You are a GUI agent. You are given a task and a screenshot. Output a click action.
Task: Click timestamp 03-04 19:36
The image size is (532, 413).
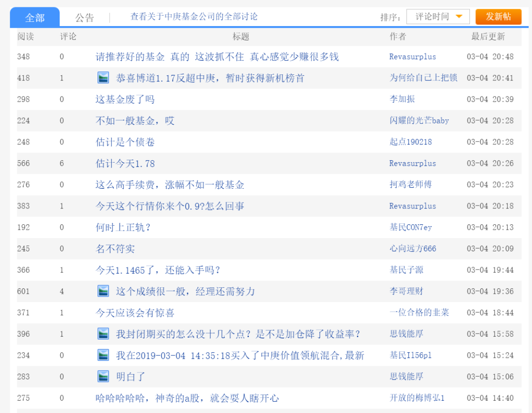pos(490,291)
